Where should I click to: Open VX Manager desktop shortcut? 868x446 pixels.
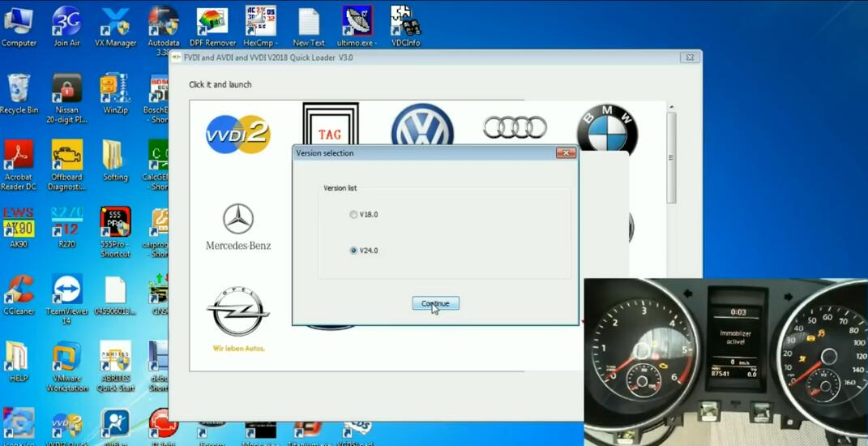[115, 26]
